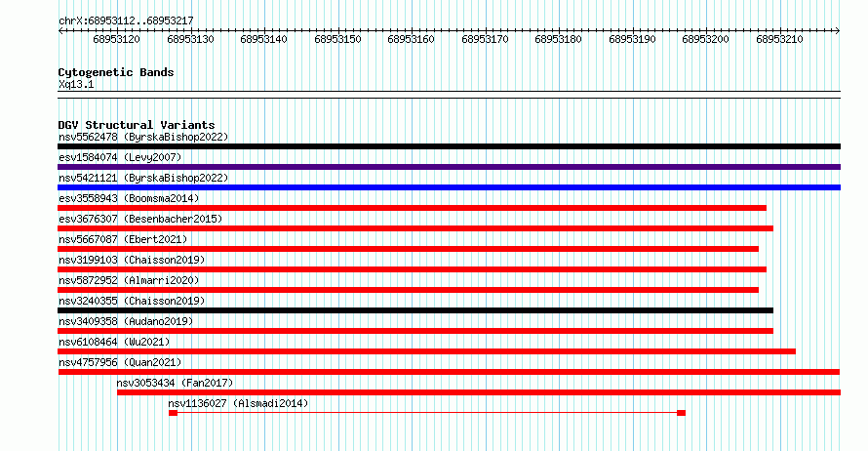Select the red bar for nsv3409358

[x=415, y=331]
